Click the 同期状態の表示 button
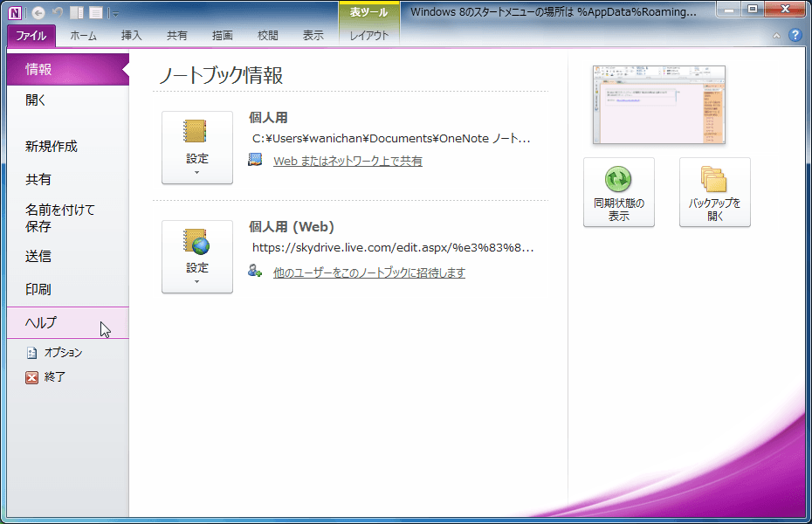Image resolution: width=812 pixels, height=524 pixels. [x=619, y=192]
